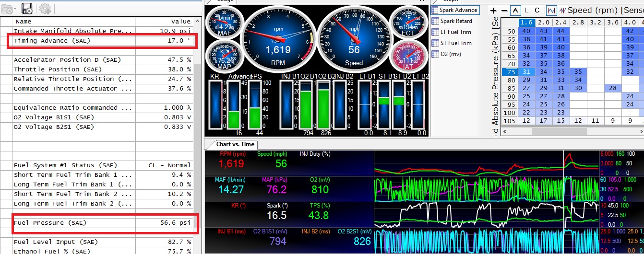Click the add channel gear-plus icon
This screenshot has width=644, height=254.
pyautogui.click(x=45, y=8)
